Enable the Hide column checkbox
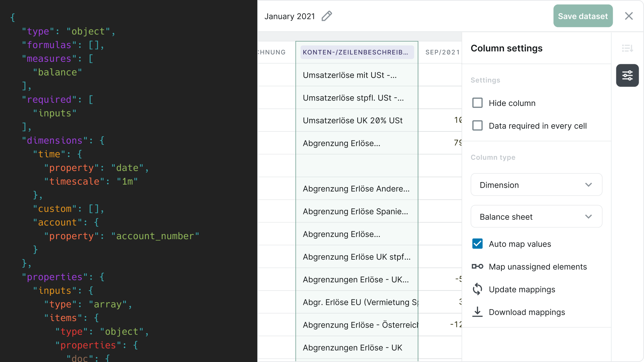Viewport: 644px width, 362px height. [x=477, y=103]
